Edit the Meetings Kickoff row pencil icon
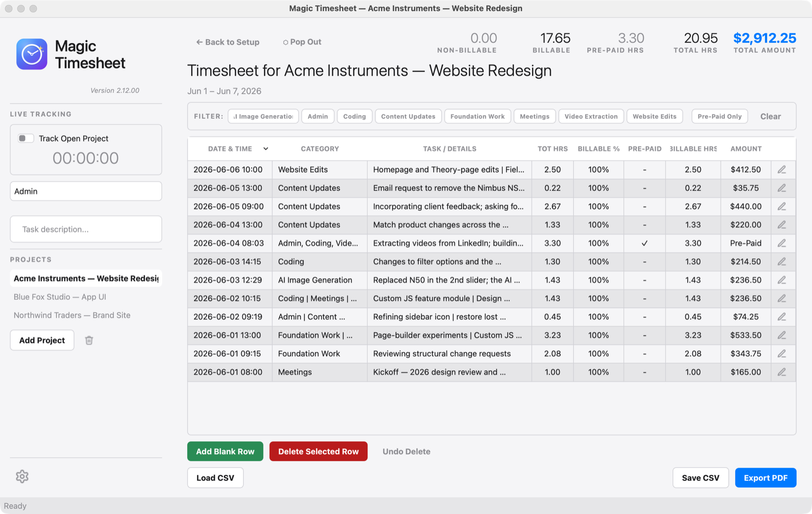 pyautogui.click(x=782, y=372)
